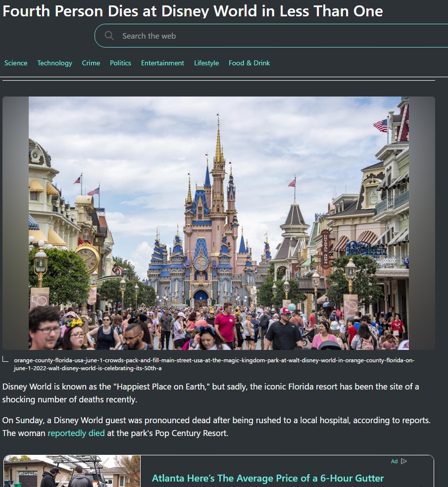
Task: Click the gutter ad thumbnail image
Action: (72, 473)
